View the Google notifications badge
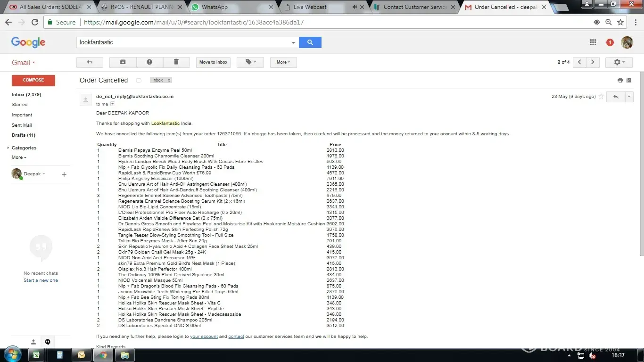 (x=610, y=42)
